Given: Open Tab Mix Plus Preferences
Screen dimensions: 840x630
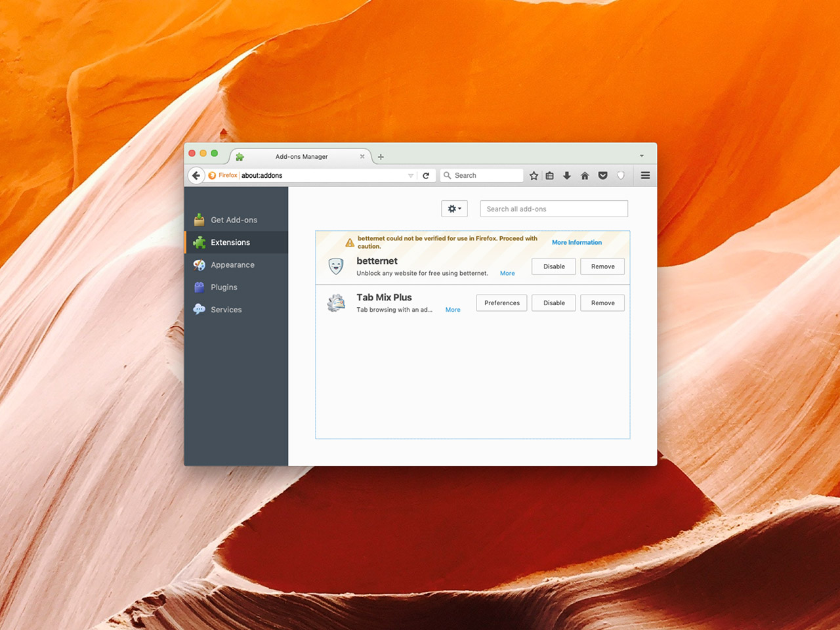Looking at the screenshot, I should (x=501, y=303).
